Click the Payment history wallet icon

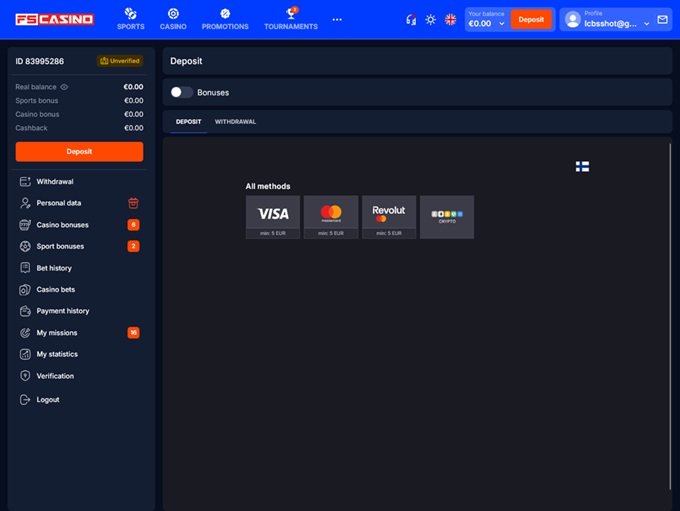(25, 311)
